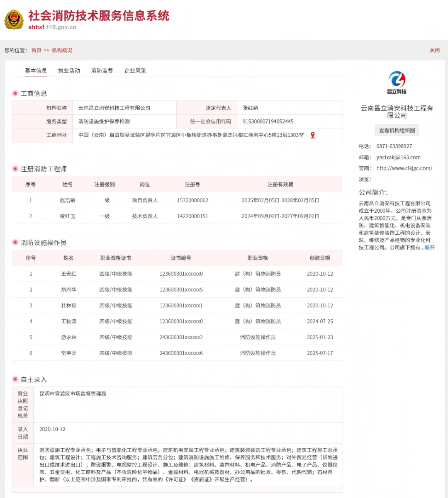Select the table row for operator 王安红
Image resolution: width=448 pixels, height=498 pixels.
pos(177,274)
